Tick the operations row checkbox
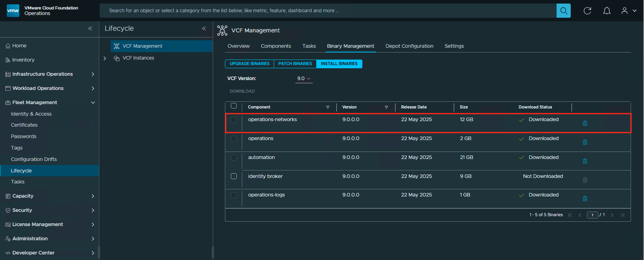Screen dimensions: 644x260 click(x=234, y=138)
